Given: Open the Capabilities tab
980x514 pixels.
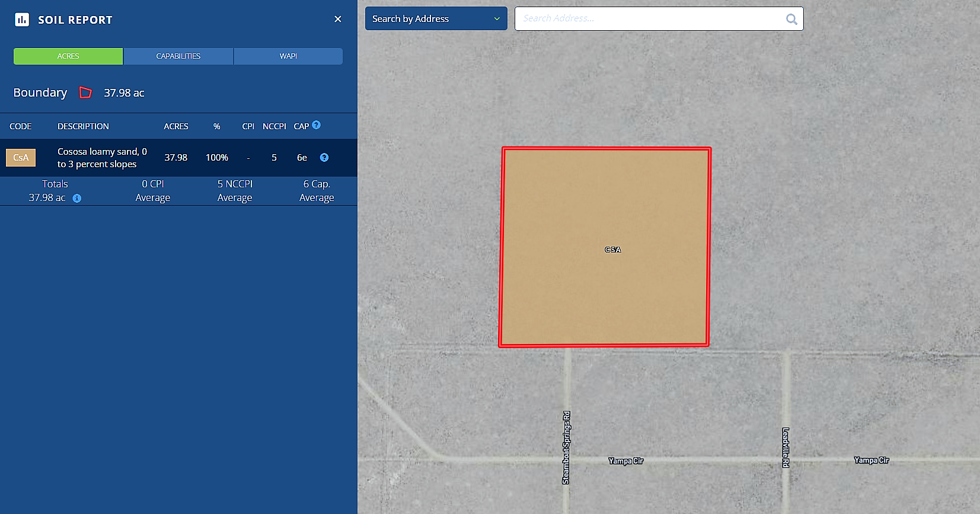Looking at the screenshot, I should coord(178,56).
